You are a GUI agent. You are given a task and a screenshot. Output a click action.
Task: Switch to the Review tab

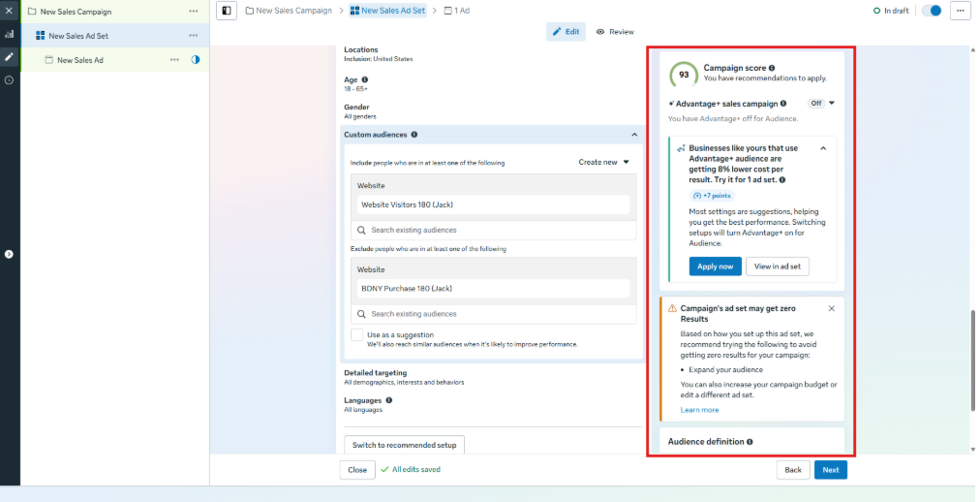pyautogui.click(x=615, y=32)
